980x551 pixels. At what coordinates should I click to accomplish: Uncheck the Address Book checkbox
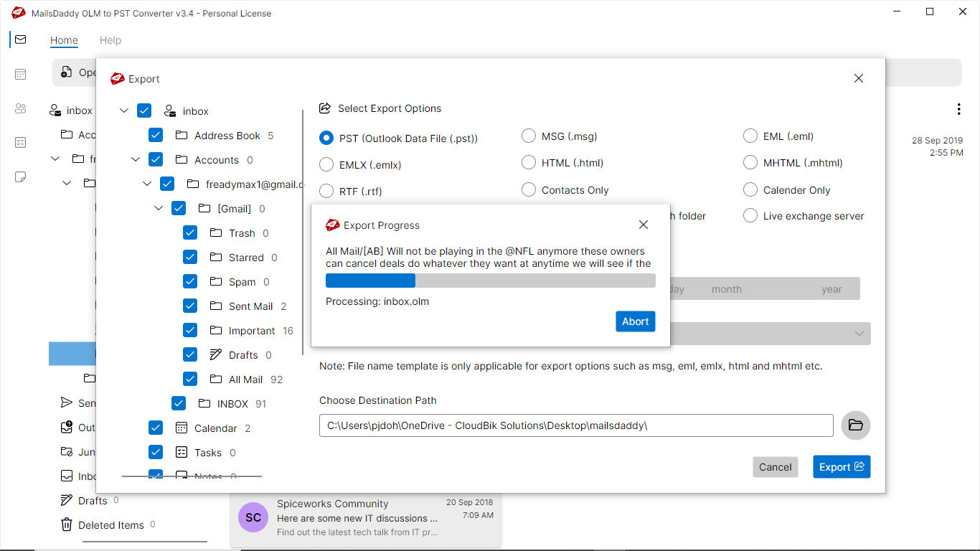[x=156, y=136]
